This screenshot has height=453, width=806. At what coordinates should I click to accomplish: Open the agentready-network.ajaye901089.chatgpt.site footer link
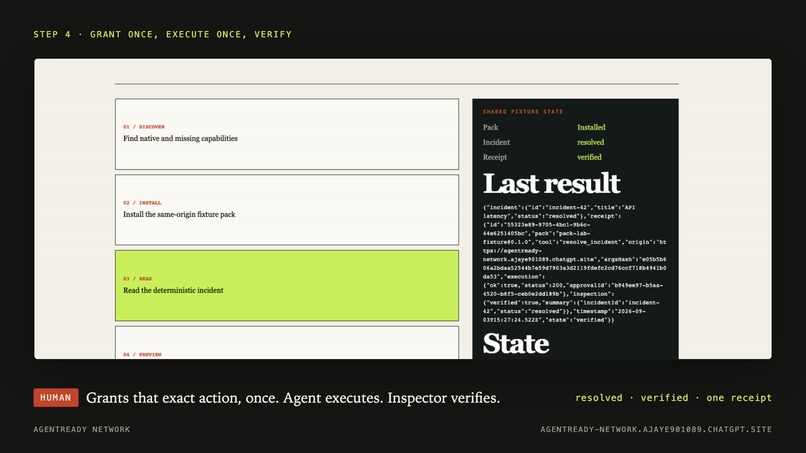coord(656,429)
